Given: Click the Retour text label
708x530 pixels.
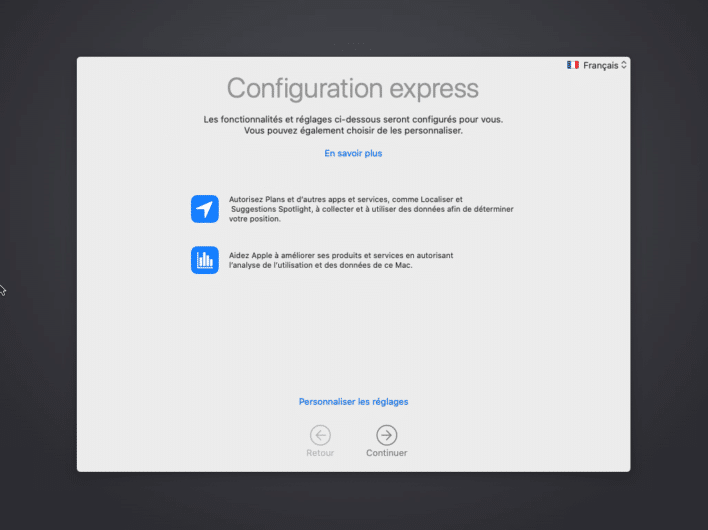Looking at the screenshot, I should (x=320, y=453).
